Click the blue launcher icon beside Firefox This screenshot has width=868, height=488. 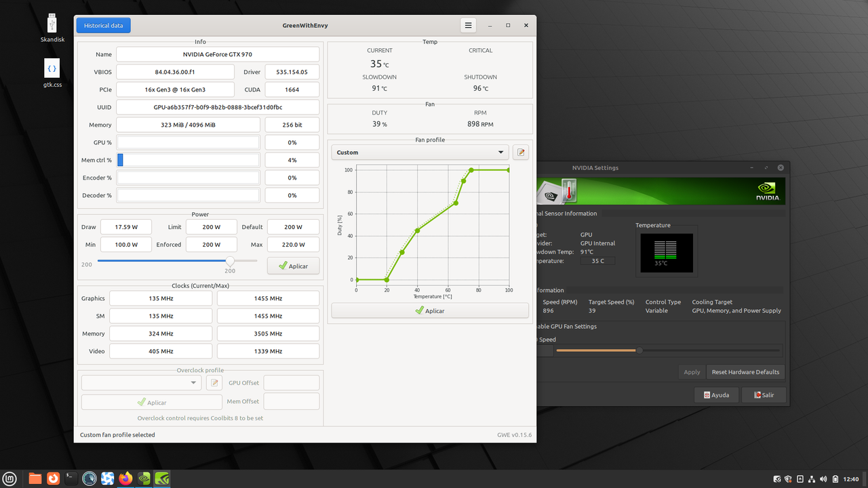(x=107, y=479)
